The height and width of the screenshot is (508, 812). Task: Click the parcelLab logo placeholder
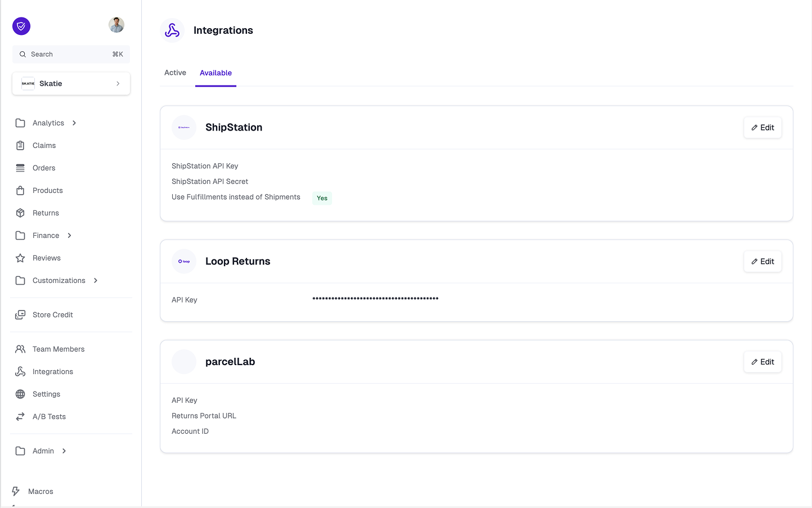pos(184,362)
